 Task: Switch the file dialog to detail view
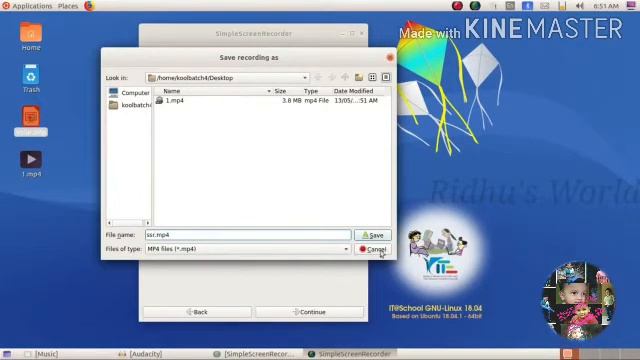click(x=386, y=77)
